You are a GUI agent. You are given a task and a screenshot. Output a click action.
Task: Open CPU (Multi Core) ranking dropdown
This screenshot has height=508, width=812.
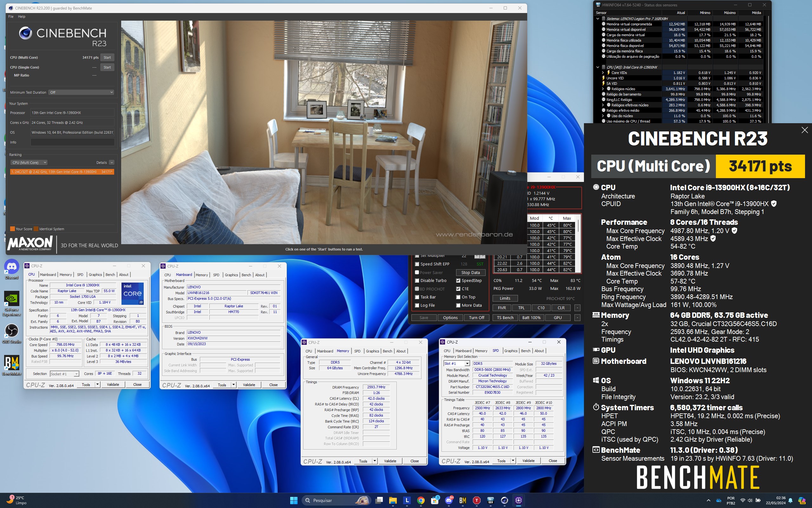[29, 163]
